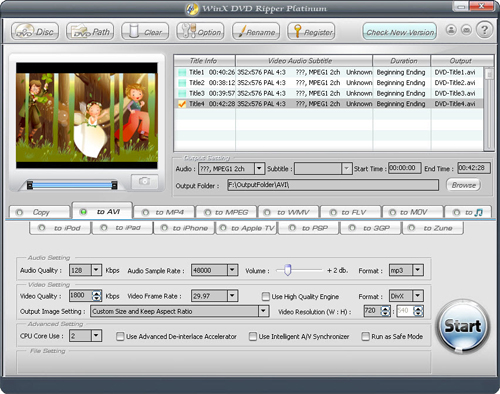Image resolution: width=500 pixels, height=394 pixels.
Task: Click the Clear list button
Action: click(x=145, y=32)
